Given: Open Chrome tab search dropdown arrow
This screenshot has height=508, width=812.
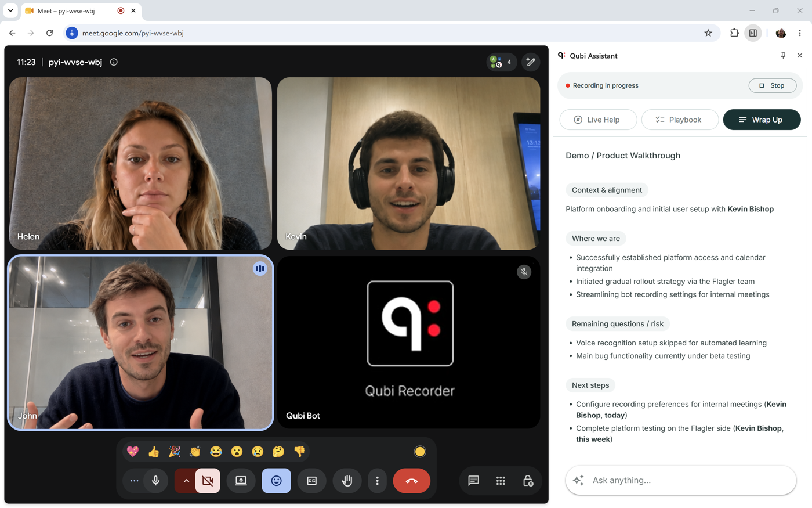Looking at the screenshot, I should pyautogui.click(x=10, y=10).
